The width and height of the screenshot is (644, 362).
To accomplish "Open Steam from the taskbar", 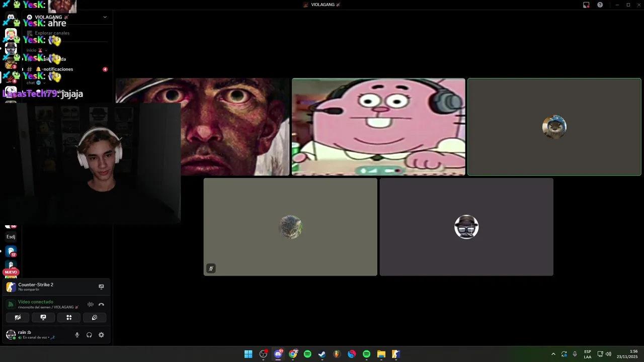I will [x=322, y=354].
